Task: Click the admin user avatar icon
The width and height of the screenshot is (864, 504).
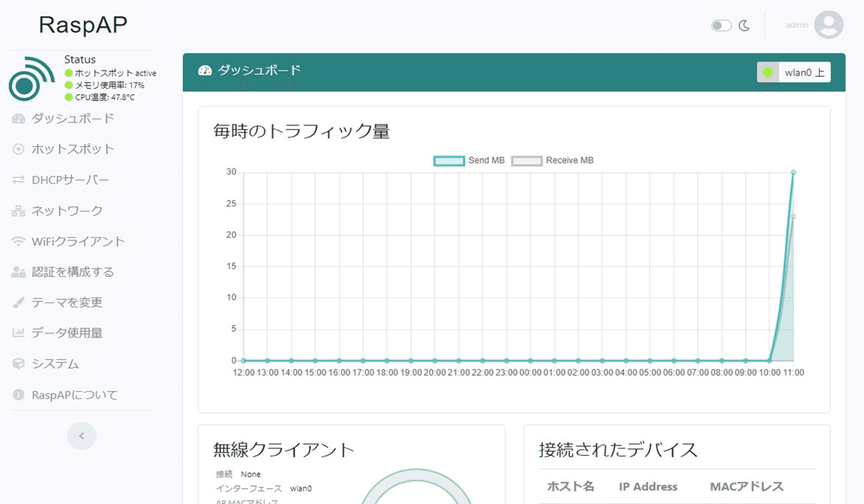Action: click(828, 25)
